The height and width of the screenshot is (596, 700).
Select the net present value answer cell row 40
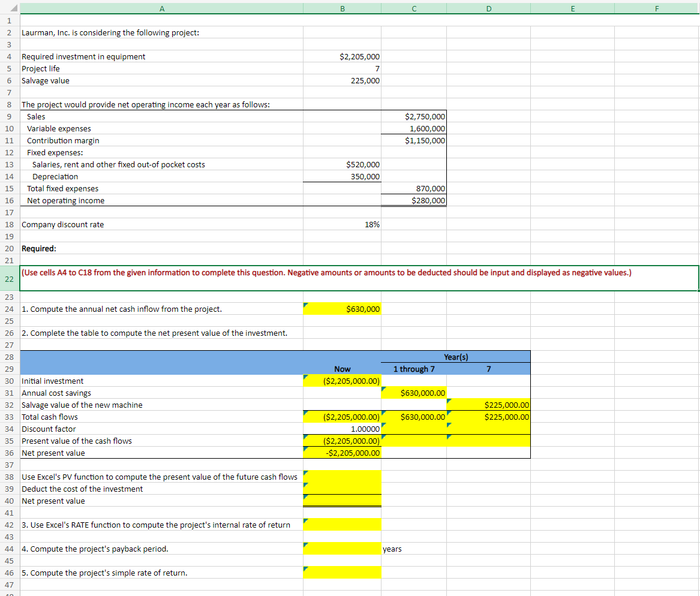click(342, 501)
